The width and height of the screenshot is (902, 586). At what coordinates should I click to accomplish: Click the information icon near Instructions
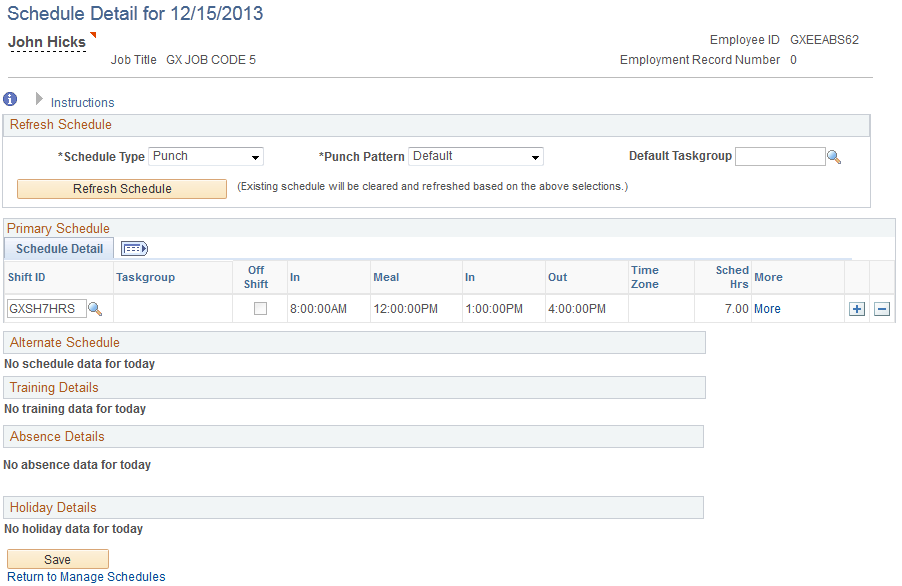(10, 99)
